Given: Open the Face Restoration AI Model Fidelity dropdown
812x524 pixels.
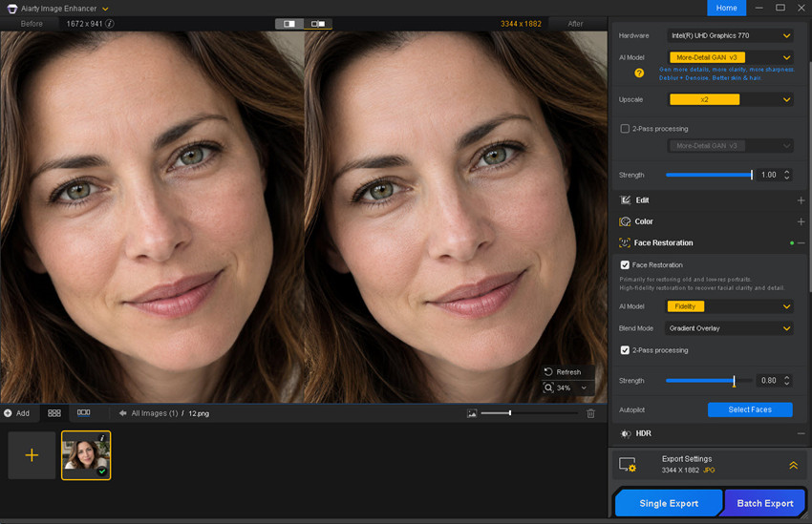Looking at the screenshot, I should click(x=730, y=306).
